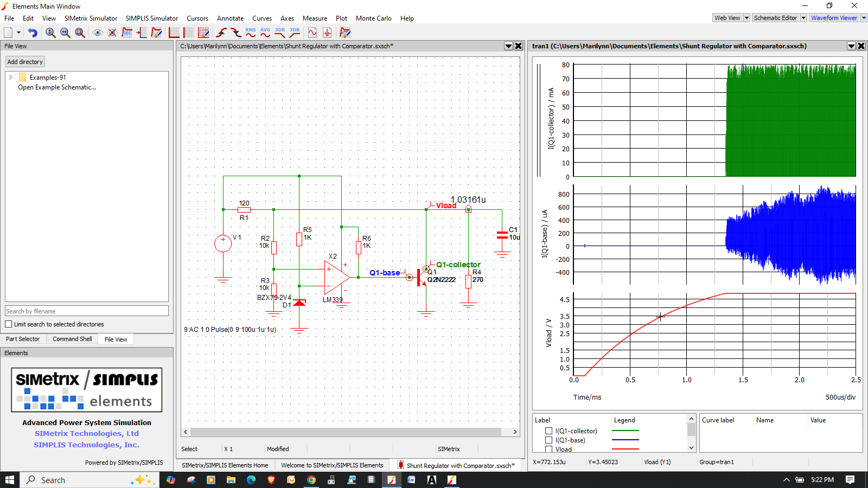Click the AVG average measurement icon

point(265,33)
